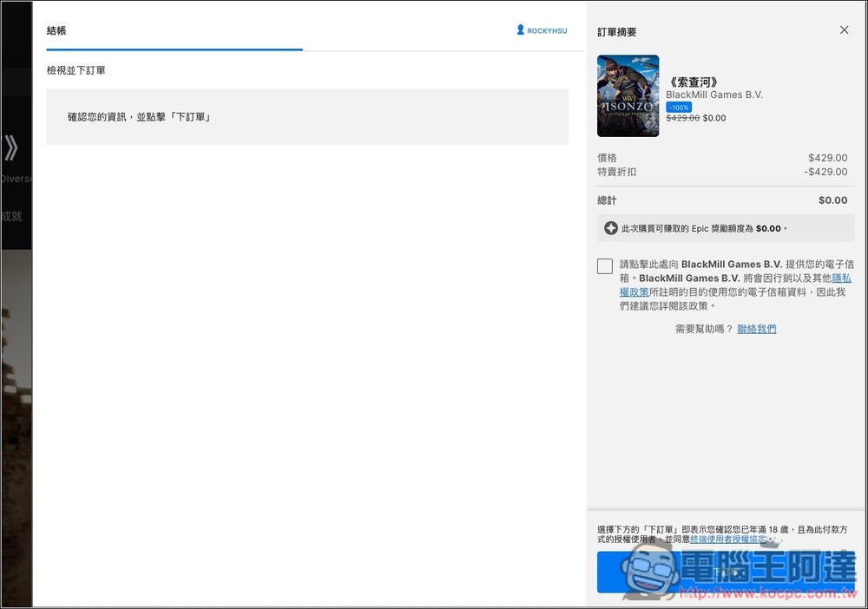Click the 聯絡我們 contact us link
The height and width of the screenshot is (609, 868).
[x=757, y=329]
